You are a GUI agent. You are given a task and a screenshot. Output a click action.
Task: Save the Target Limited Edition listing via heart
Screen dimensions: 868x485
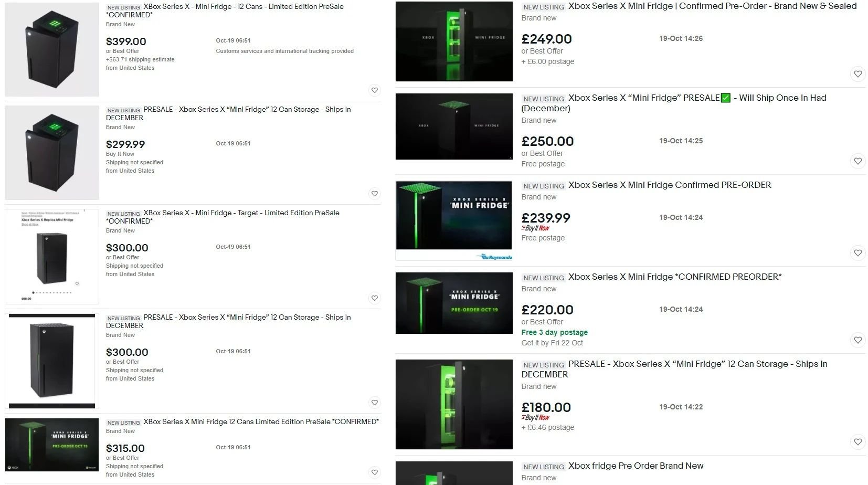[x=374, y=298]
